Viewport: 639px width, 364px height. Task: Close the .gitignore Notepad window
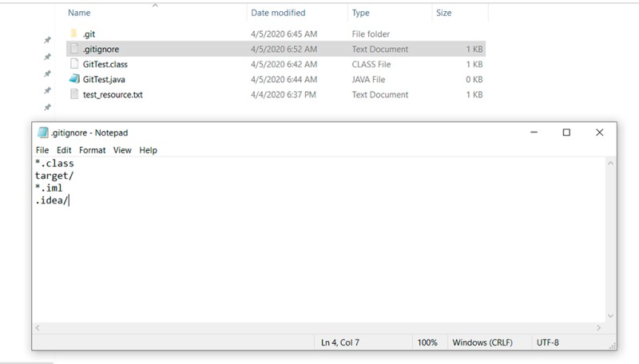tap(600, 133)
